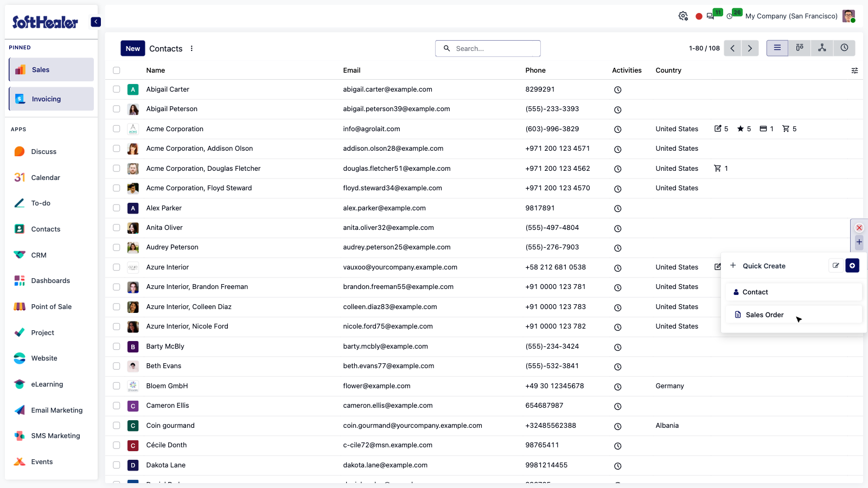
Task: Switch to hierarchy view
Action: coord(822,48)
